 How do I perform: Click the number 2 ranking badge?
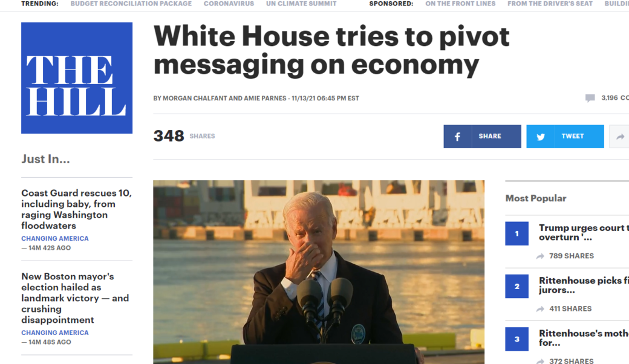pyautogui.click(x=517, y=286)
